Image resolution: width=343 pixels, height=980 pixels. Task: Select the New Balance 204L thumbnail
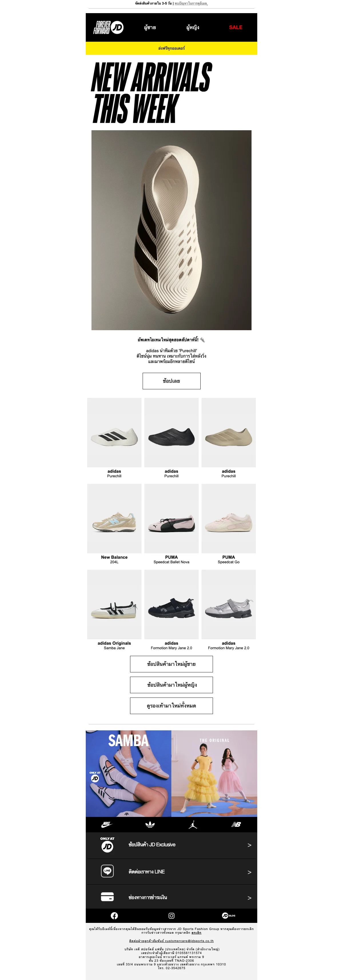click(x=114, y=518)
